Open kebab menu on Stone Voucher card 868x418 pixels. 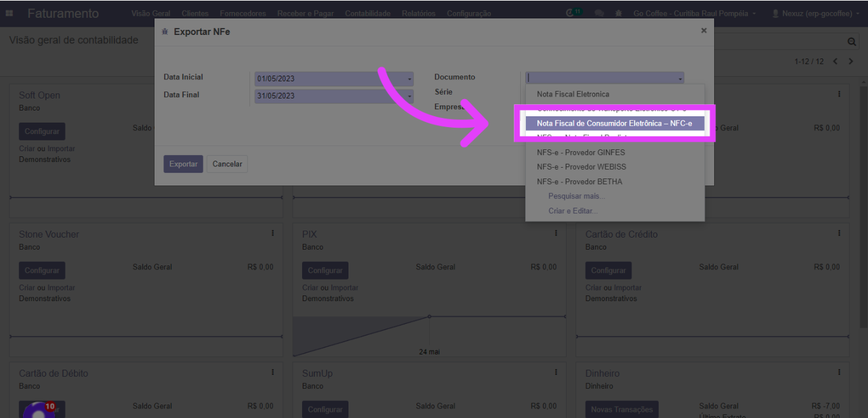click(273, 234)
